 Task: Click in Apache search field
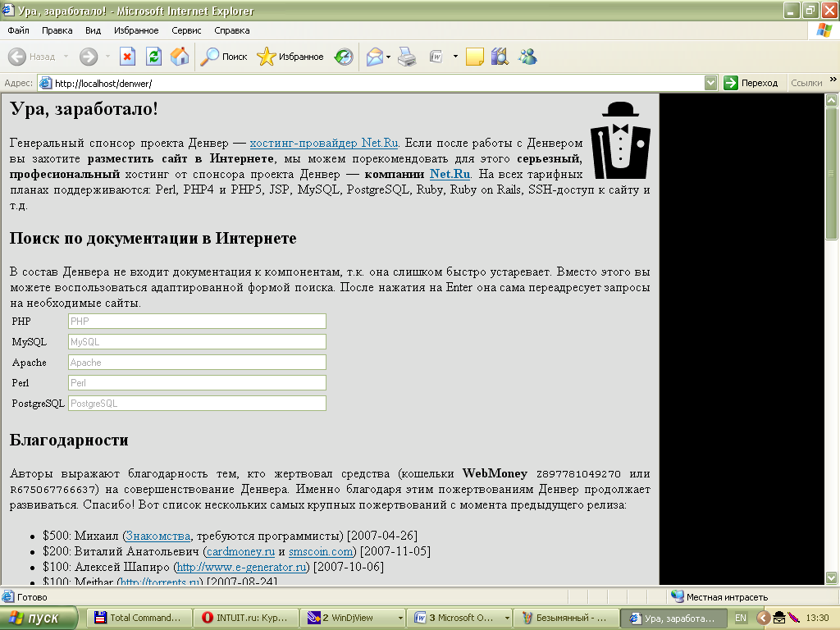(x=197, y=362)
